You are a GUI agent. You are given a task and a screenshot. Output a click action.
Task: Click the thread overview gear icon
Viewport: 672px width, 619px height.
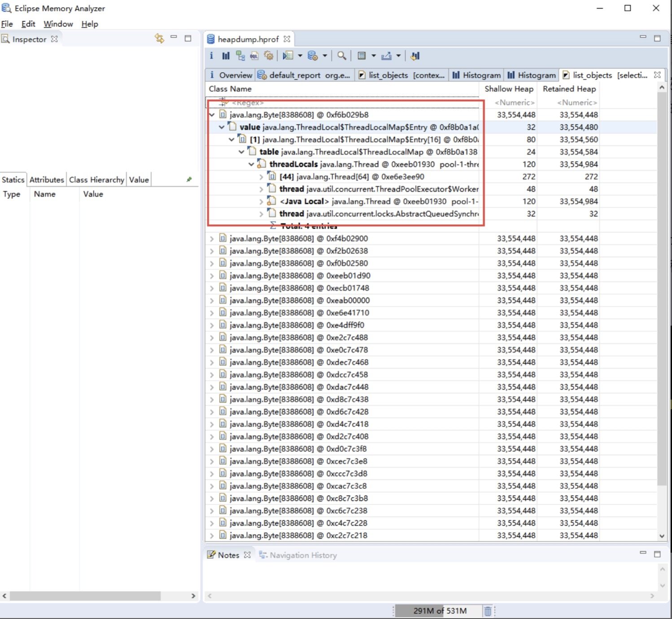(269, 56)
